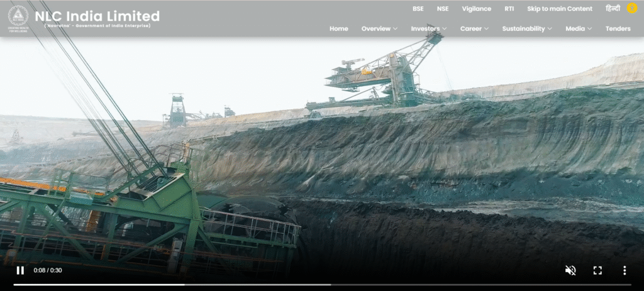
Task: Enter fullscreen video mode
Action: pyautogui.click(x=597, y=270)
